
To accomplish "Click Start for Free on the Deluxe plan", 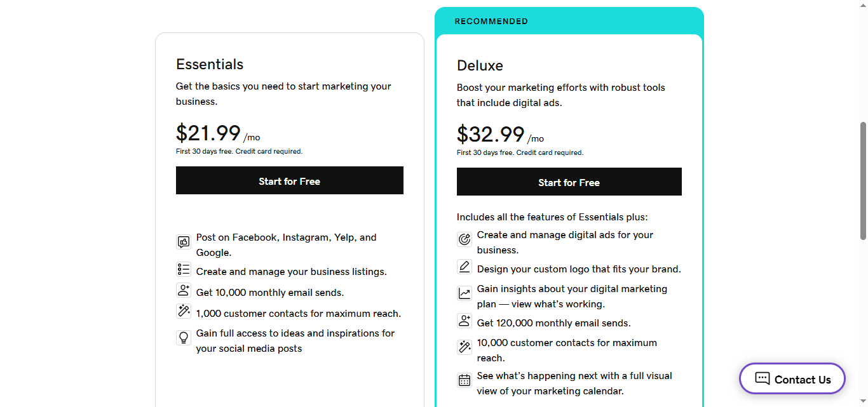I will (569, 182).
